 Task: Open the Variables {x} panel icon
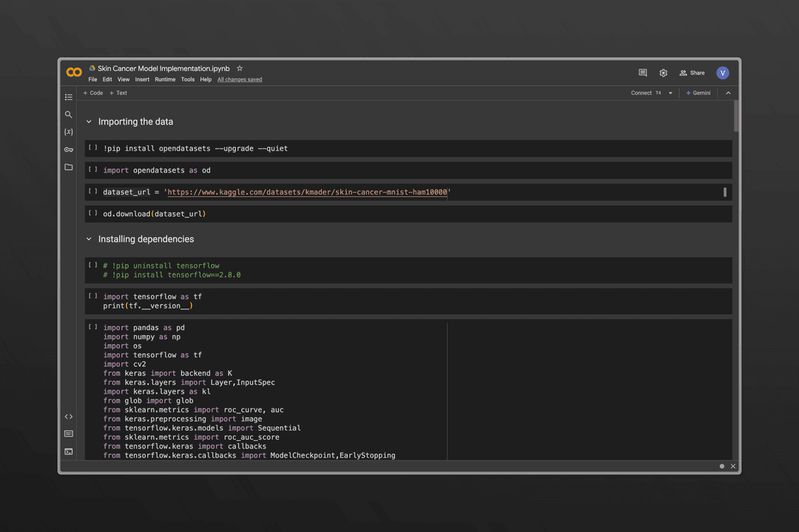[69, 132]
